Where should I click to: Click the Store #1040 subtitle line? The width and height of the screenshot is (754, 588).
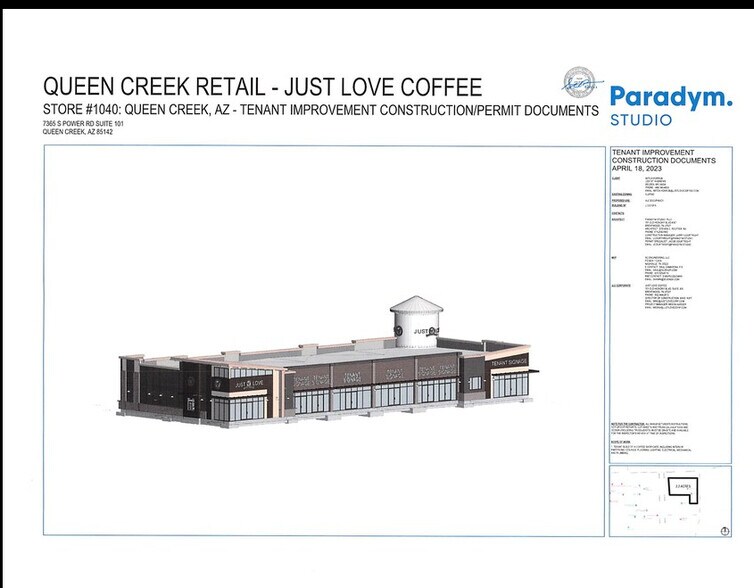(320, 110)
